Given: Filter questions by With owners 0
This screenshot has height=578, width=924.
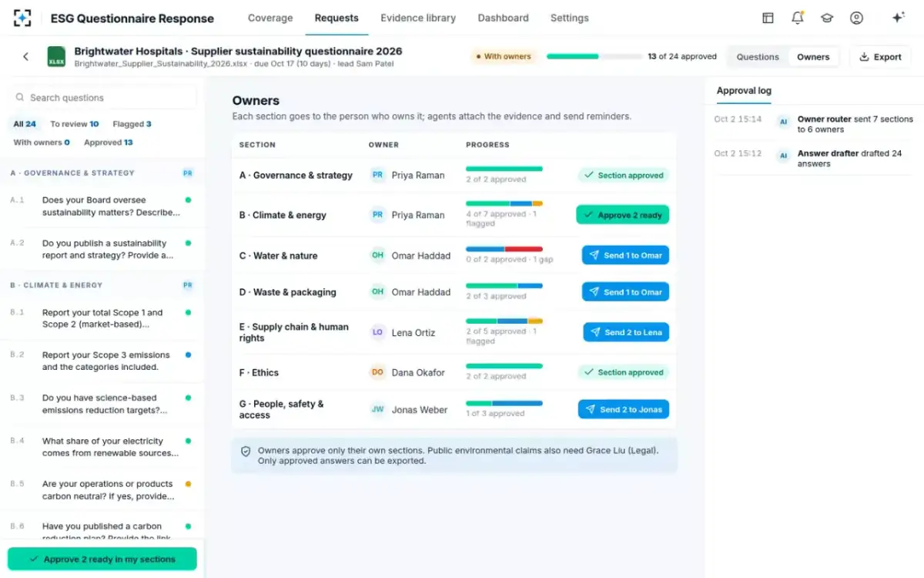Looking at the screenshot, I should (x=42, y=143).
